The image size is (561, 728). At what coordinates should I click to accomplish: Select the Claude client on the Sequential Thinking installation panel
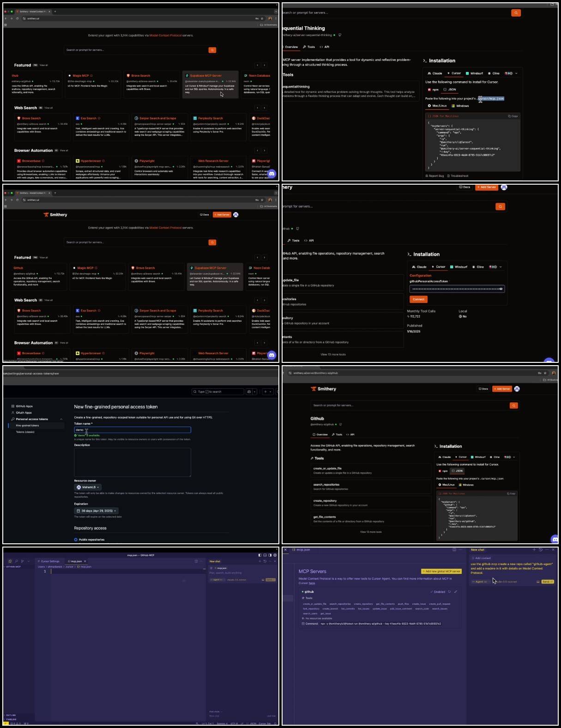[435, 73]
